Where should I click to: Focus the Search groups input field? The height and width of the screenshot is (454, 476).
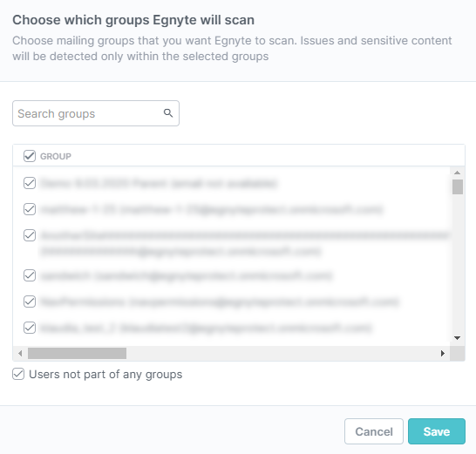96,113
